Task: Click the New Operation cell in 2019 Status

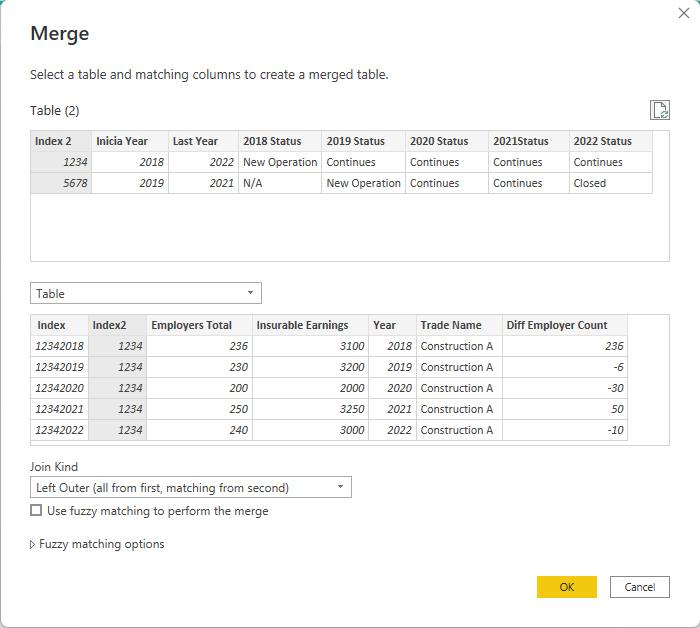Action: [x=363, y=183]
